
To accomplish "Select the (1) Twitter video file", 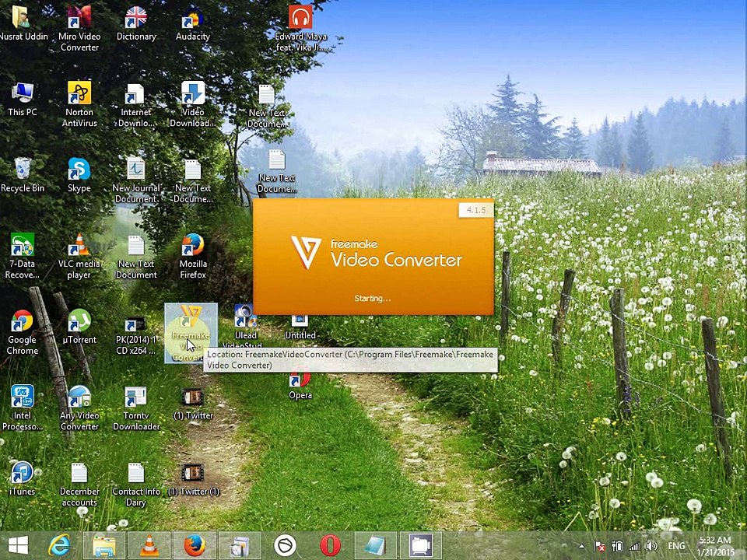I will (193, 404).
